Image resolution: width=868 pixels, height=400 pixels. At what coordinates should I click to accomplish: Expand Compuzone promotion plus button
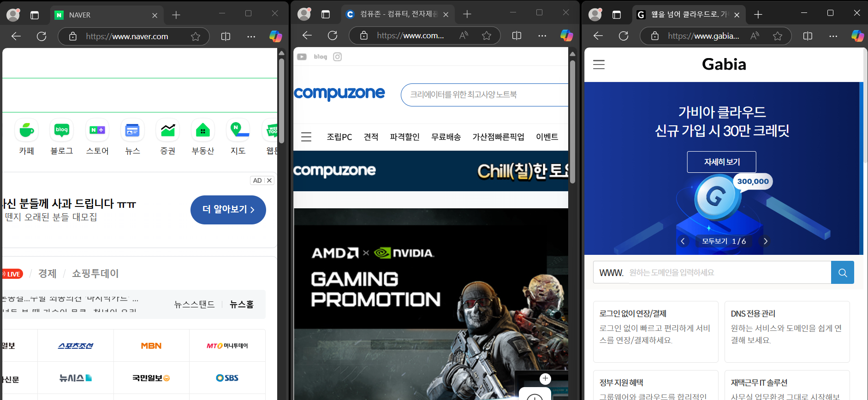click(x=545, y=379)
